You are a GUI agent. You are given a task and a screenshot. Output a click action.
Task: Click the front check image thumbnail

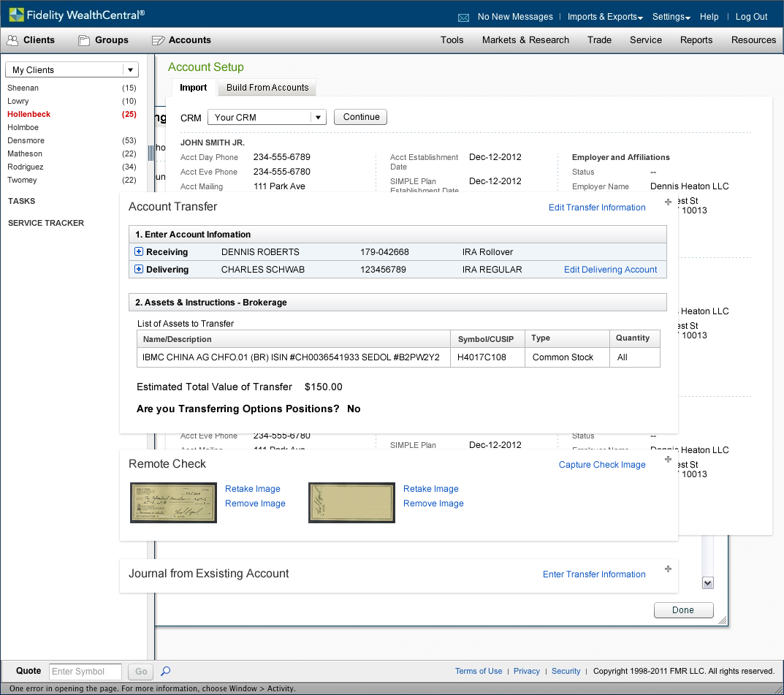pyautogui.click(x=173, y=502)
